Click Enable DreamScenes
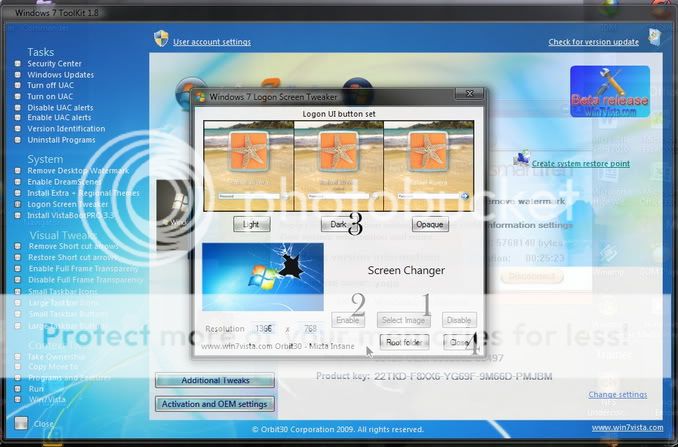The width and height of the screenshot is (678, 447). [x=64, y=182]
